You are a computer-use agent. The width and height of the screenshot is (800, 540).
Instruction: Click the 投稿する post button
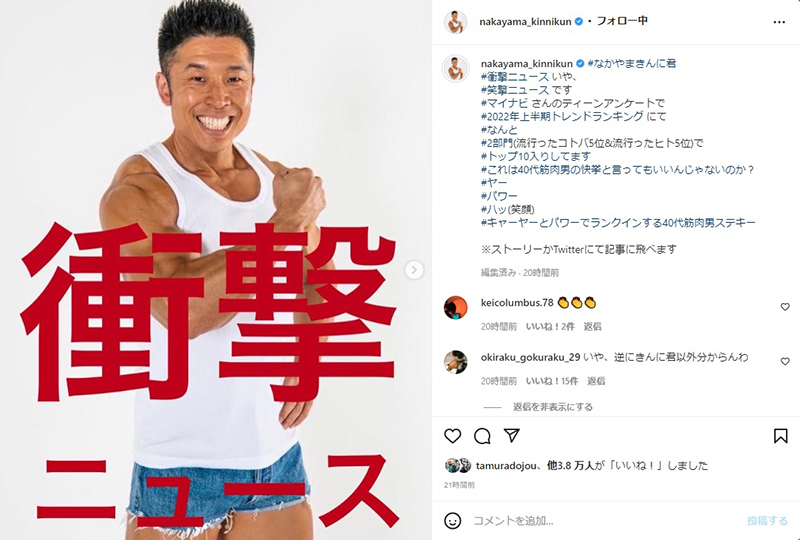pos(767,521)
